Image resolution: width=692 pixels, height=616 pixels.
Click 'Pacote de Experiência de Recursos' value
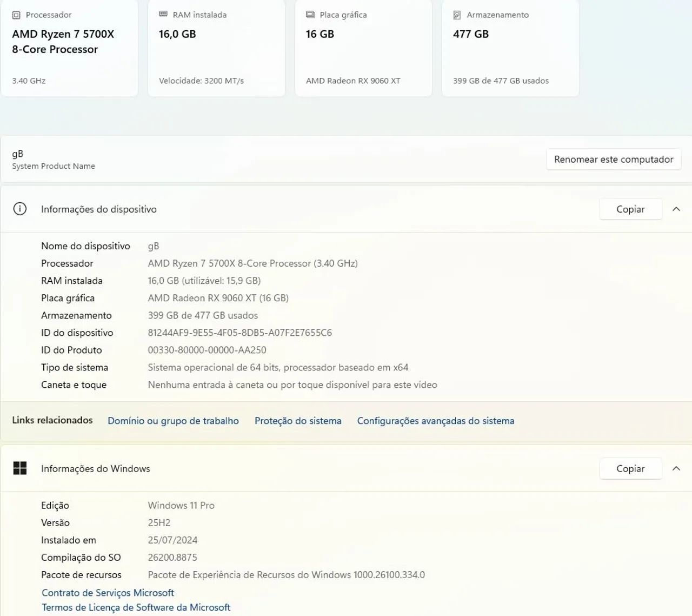pos(287,575)
